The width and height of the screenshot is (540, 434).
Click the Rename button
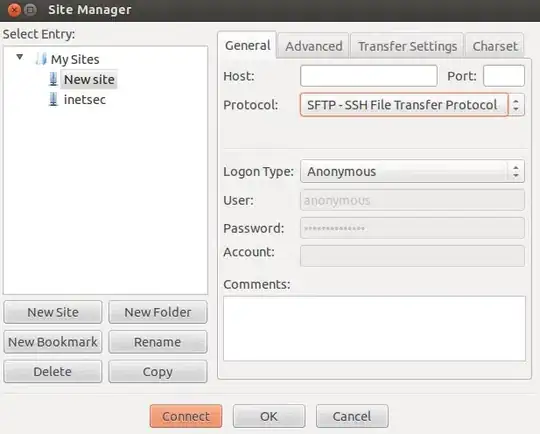158,342
